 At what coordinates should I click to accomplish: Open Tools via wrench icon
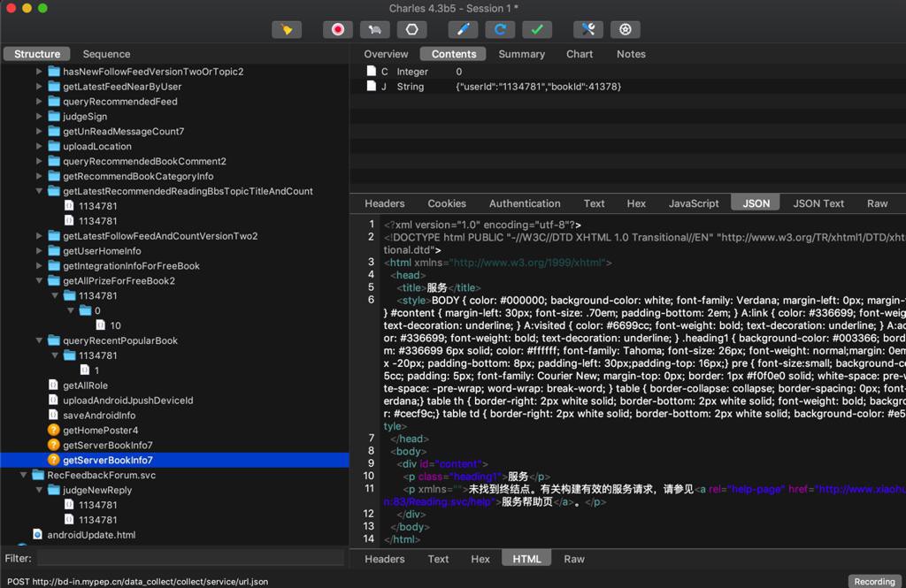tap(587, 29)
